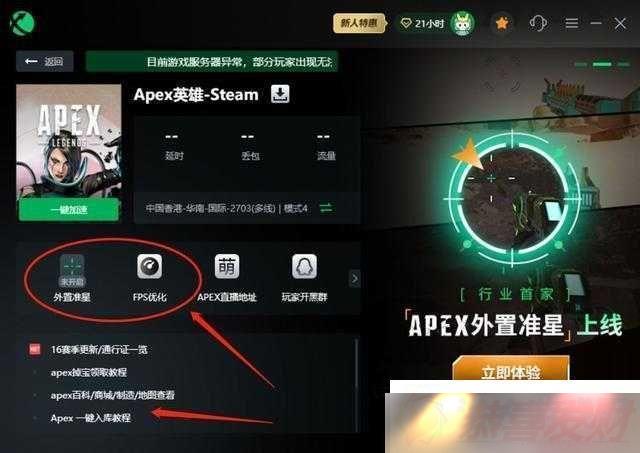The height and width of the screenshot is (453, 640).
Task: Open the APEX直播地址 icon
Action: tap(227, 278)
